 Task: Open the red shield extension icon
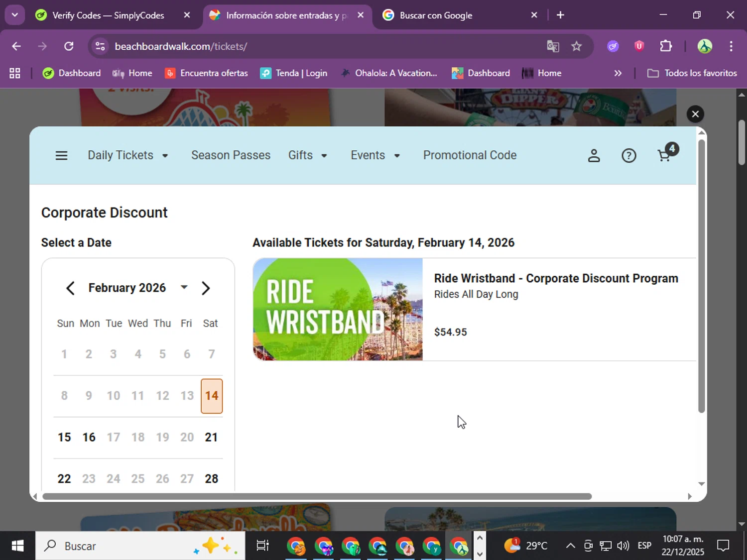(x=639, y=46)
